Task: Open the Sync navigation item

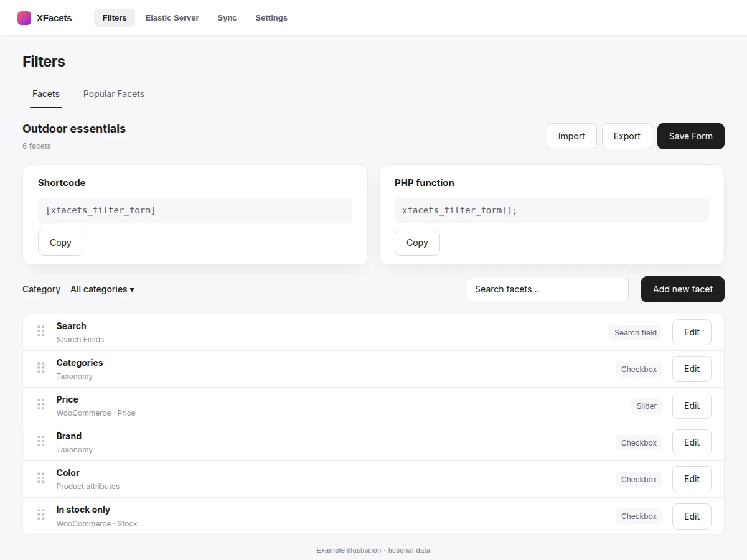Action: 227,18
